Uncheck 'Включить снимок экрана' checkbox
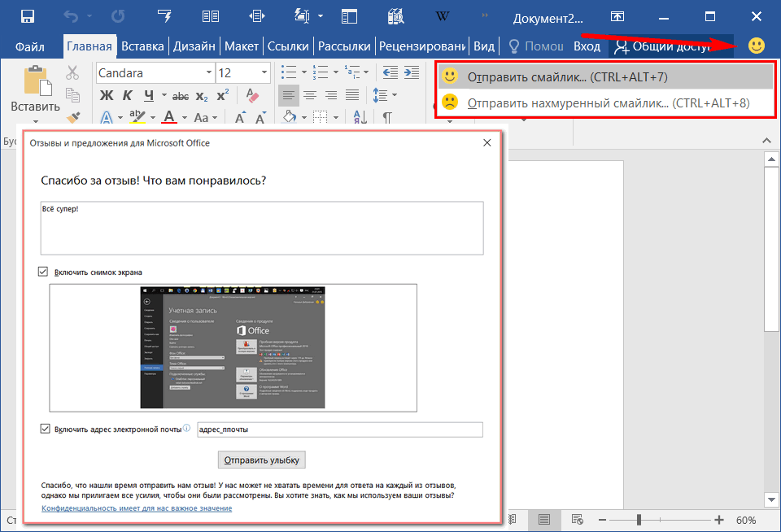The width and height of the screenshot is (781, 532). pyautogui.click(x=43, y=272)
